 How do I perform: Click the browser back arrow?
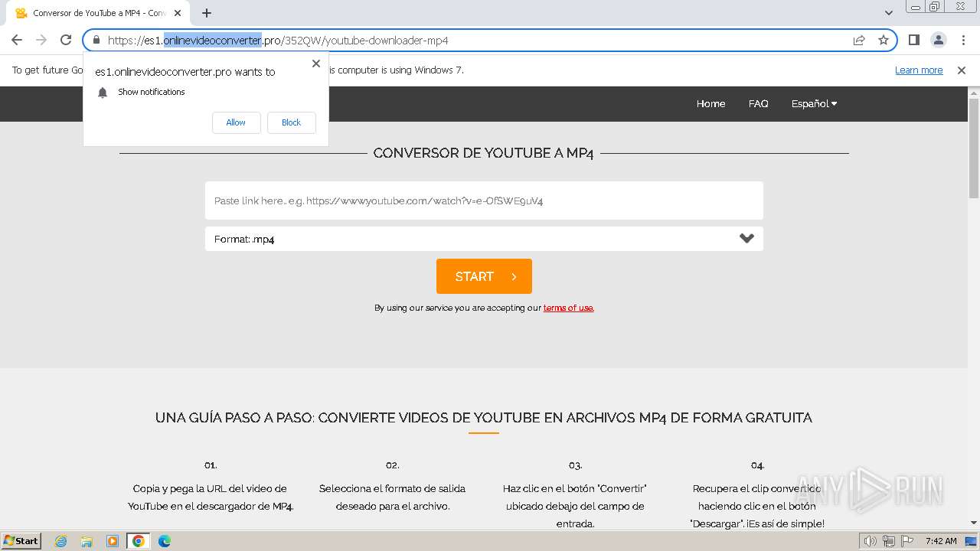17,40
